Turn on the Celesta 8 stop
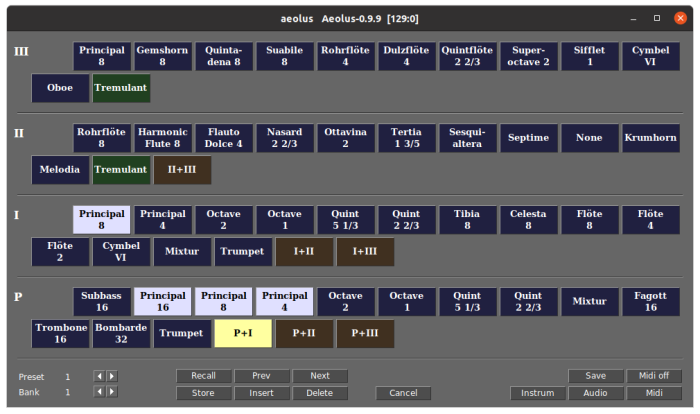This screenshot has height=414, width=700. point(528,219)
